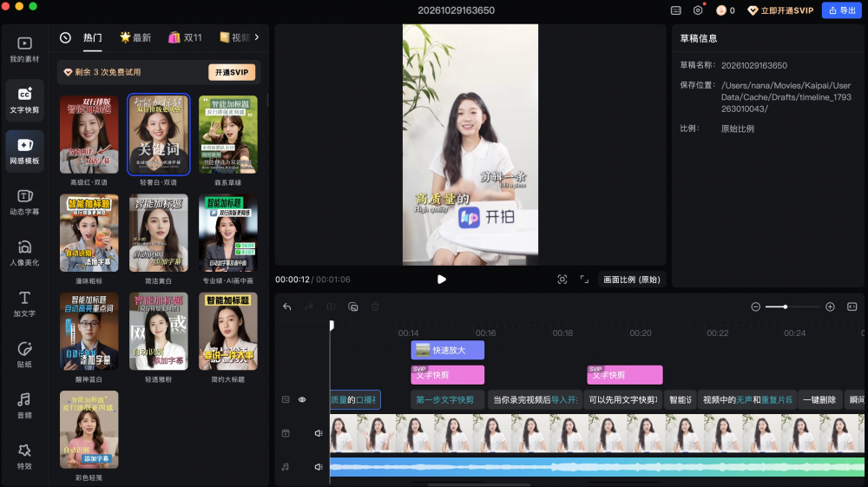Zoom in timeline with plus icon

[830, 306]
